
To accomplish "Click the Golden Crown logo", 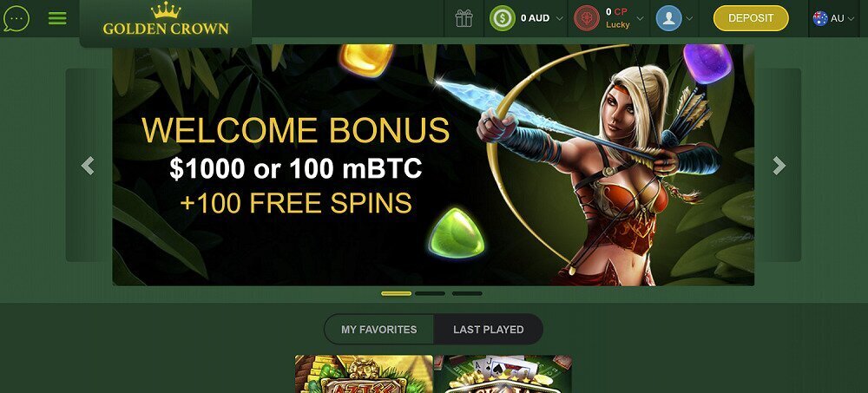I will 166,19.
